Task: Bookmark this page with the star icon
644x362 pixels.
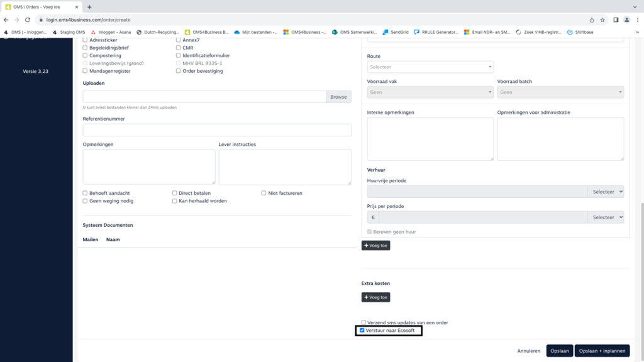Action: click(602, 19)
